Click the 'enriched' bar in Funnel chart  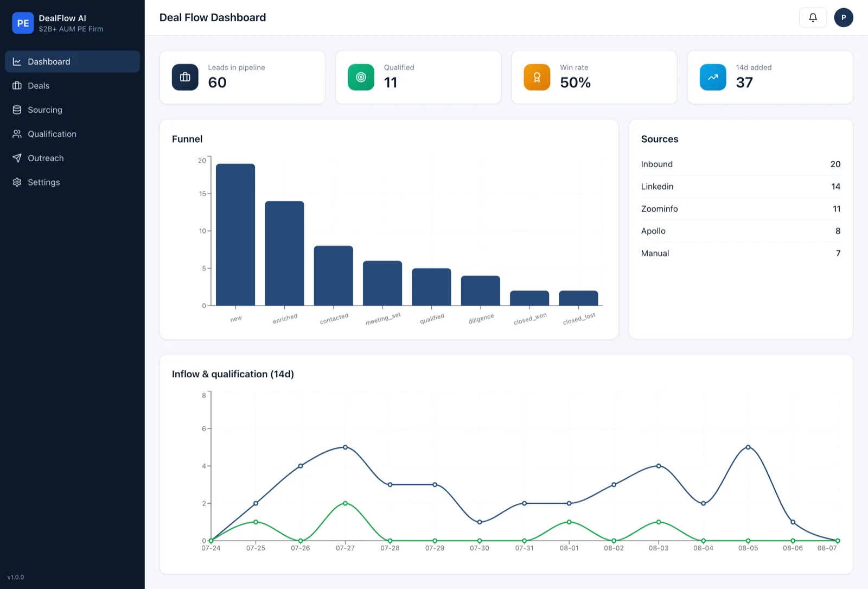[x=284, y=254]
